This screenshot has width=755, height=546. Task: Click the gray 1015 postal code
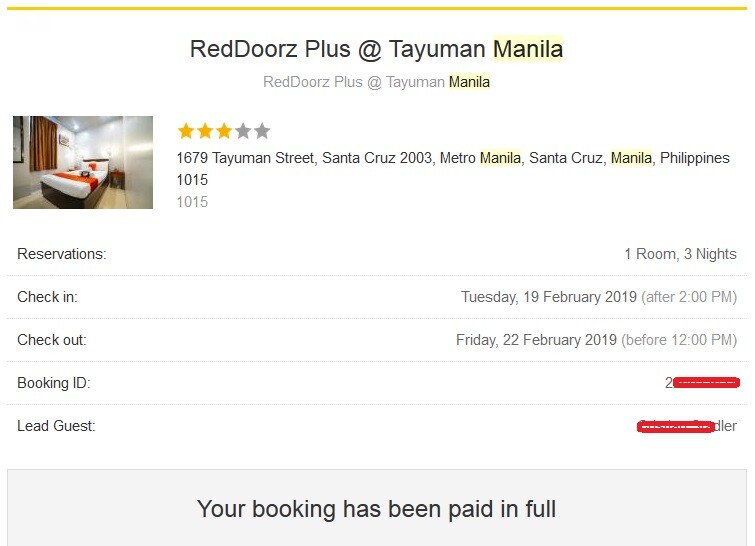tap(192, 202)
